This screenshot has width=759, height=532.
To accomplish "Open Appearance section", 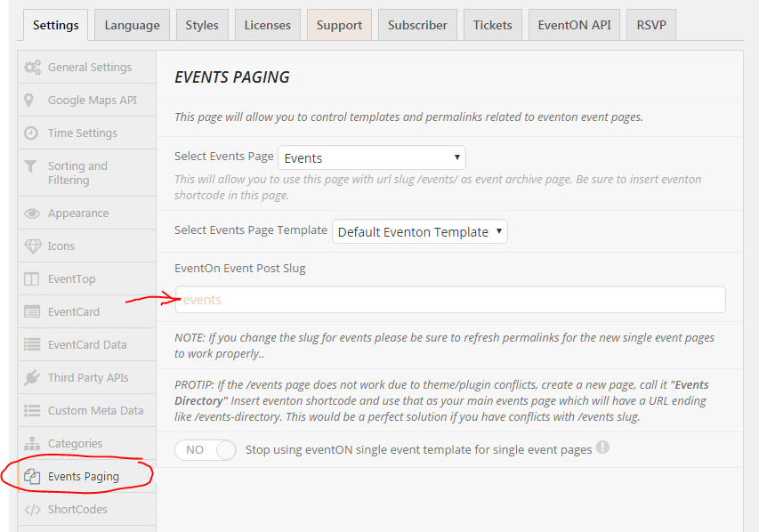I will click(87, 214).
